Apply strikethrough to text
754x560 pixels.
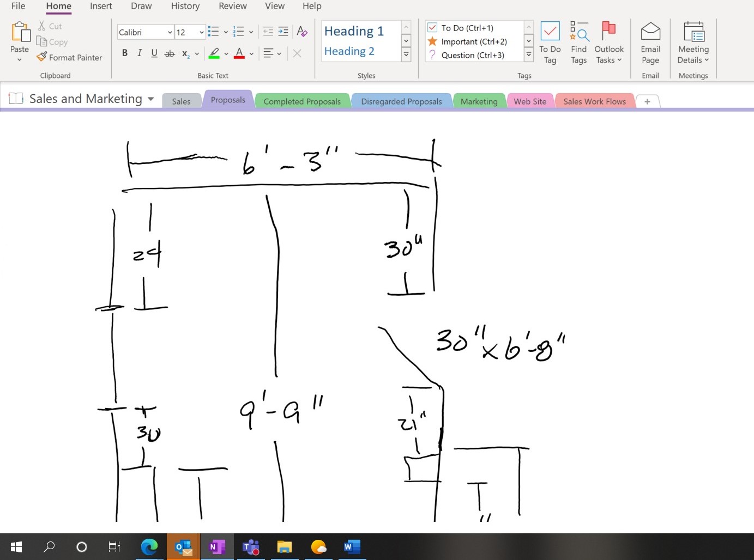[170, 53]
